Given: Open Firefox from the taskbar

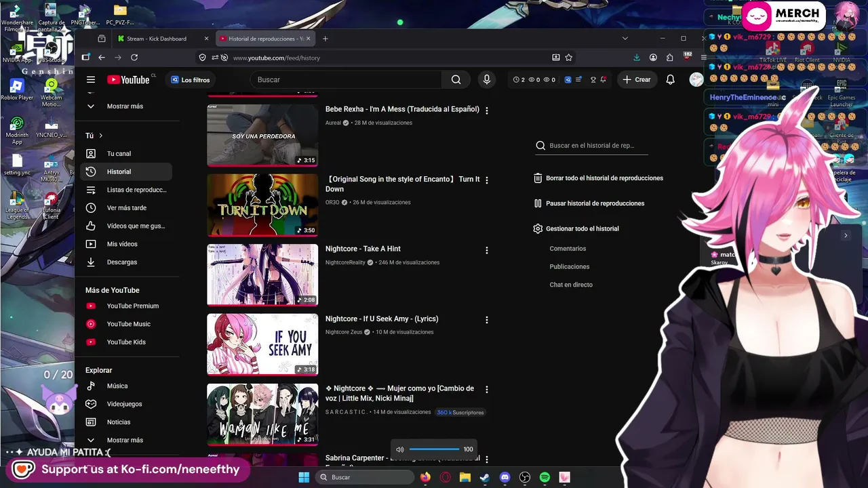Looking at the screenshot, I should [425, 477].
